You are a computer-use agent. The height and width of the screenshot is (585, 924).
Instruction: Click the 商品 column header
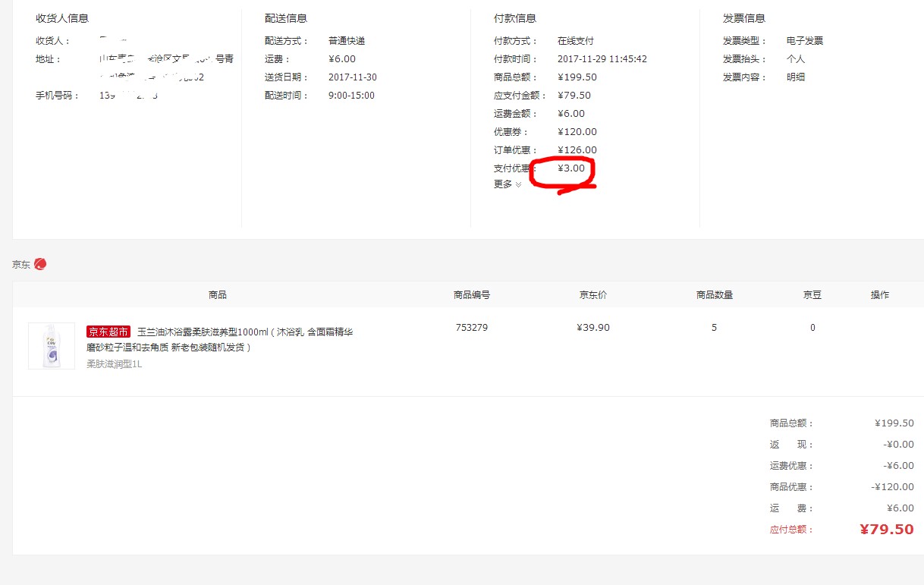[218, 295]
